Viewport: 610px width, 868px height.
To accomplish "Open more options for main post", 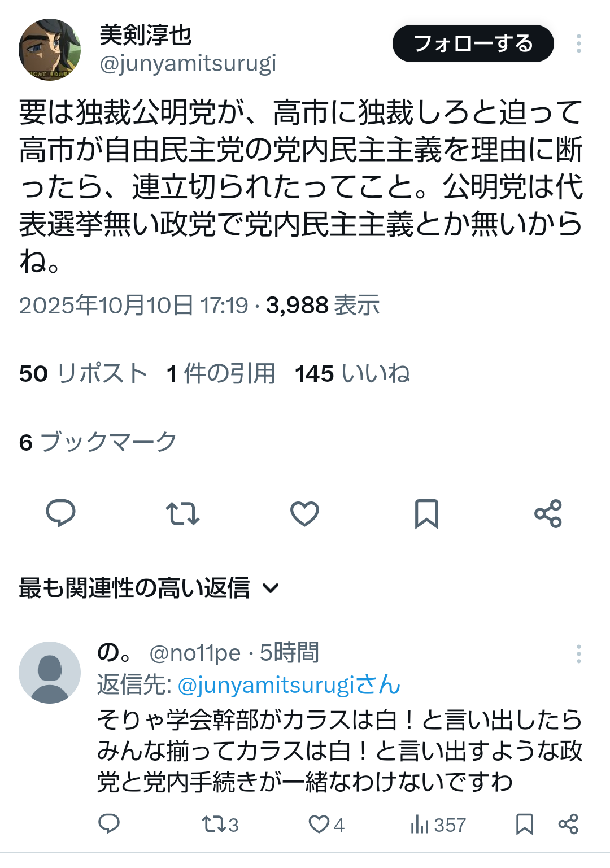I will coord(578,43).
